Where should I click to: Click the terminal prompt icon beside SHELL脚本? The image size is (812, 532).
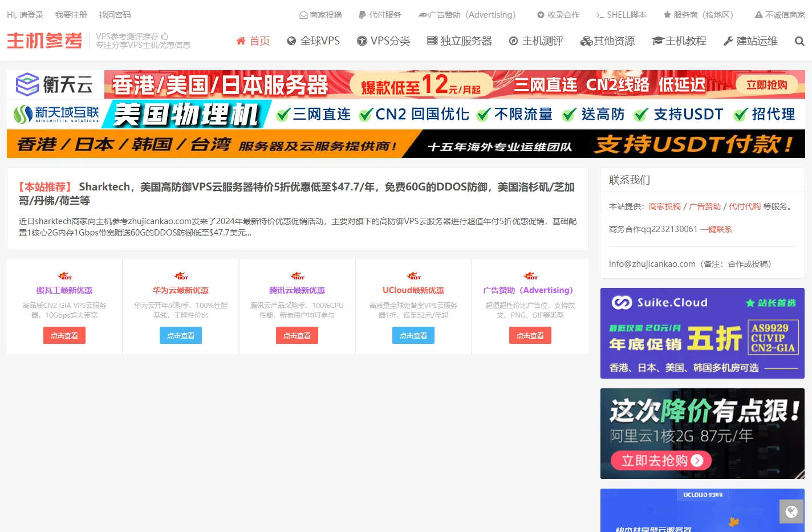pyautogui.click(x=600, y=15)
